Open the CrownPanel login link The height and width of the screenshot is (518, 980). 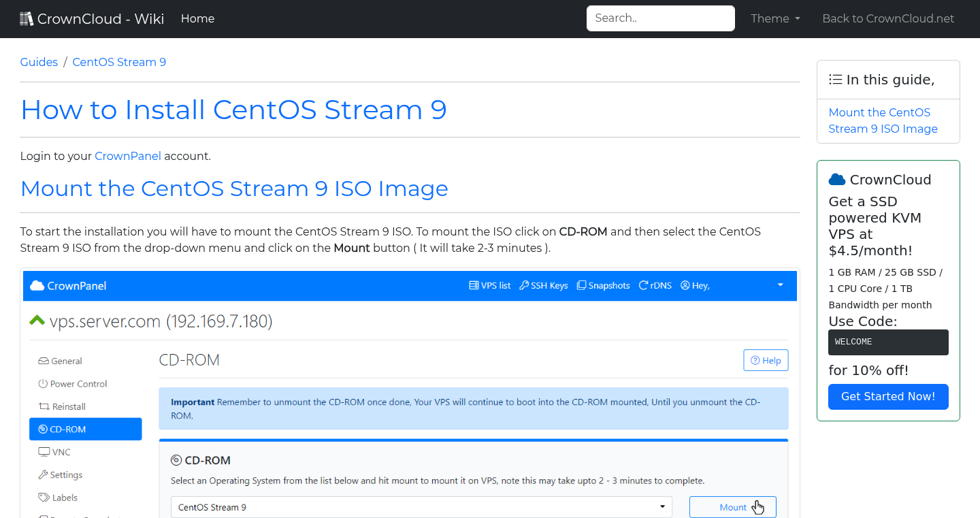128,156
